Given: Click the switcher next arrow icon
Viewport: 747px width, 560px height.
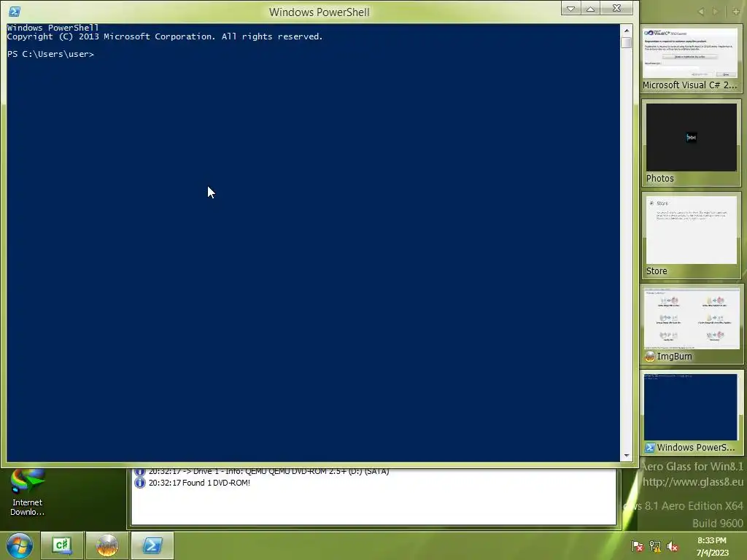Looking at the screenshot, I should click(715, 12).
